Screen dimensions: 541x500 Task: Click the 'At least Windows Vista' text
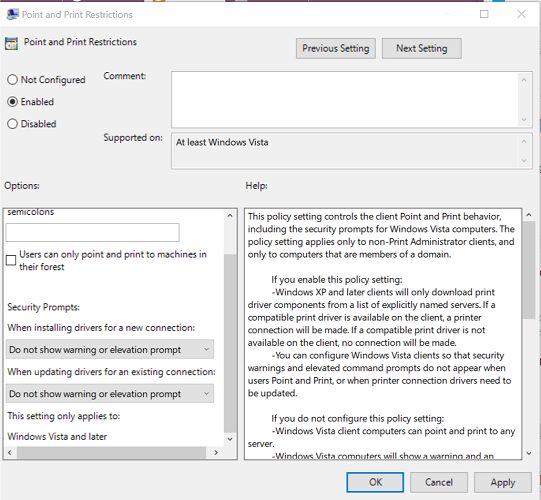click(x=222, y=142)
